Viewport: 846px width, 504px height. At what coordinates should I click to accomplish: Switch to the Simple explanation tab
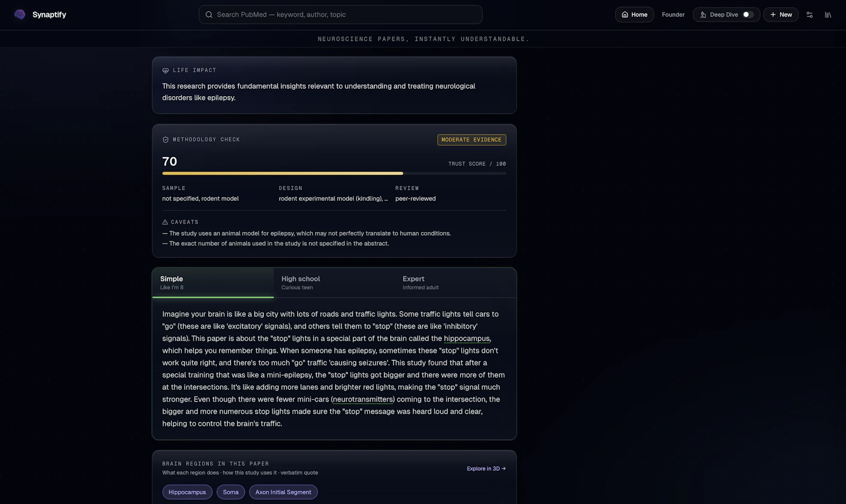pyautogui.click(x=213, y=283)
